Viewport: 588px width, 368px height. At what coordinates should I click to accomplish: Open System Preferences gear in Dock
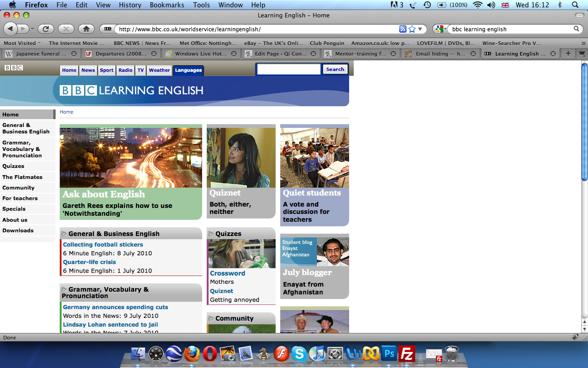335,353
